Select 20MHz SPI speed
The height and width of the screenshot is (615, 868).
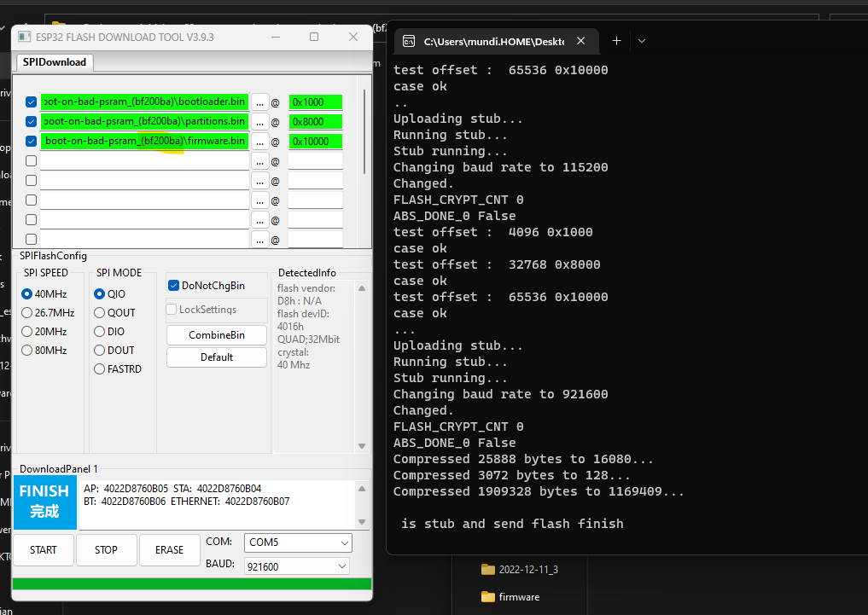tap(44, 332)
